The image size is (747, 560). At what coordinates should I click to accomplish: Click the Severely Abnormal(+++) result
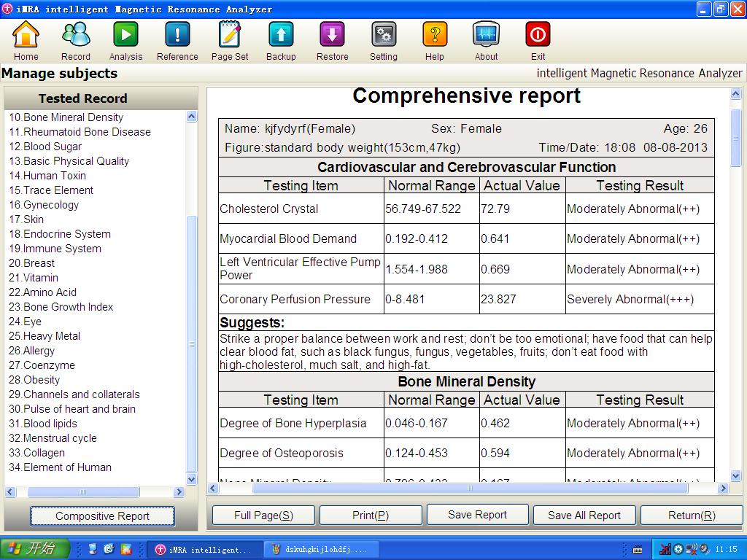pyautogui.click(x=630, y=300)
